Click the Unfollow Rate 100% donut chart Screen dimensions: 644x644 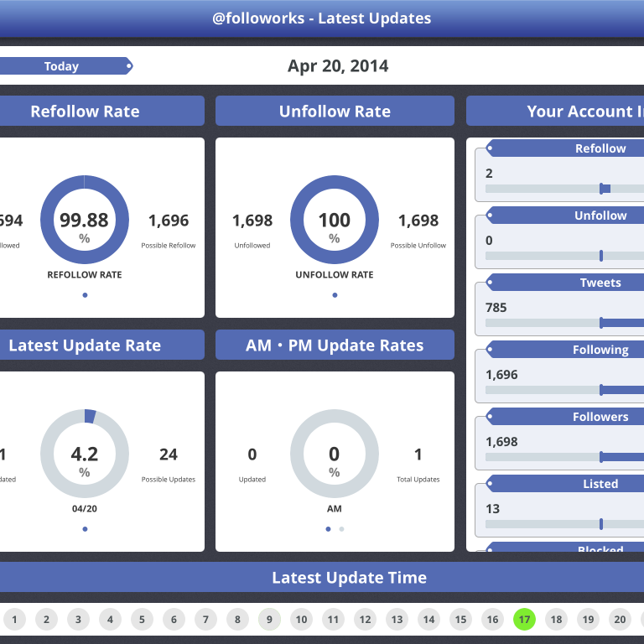click(335, 220)
